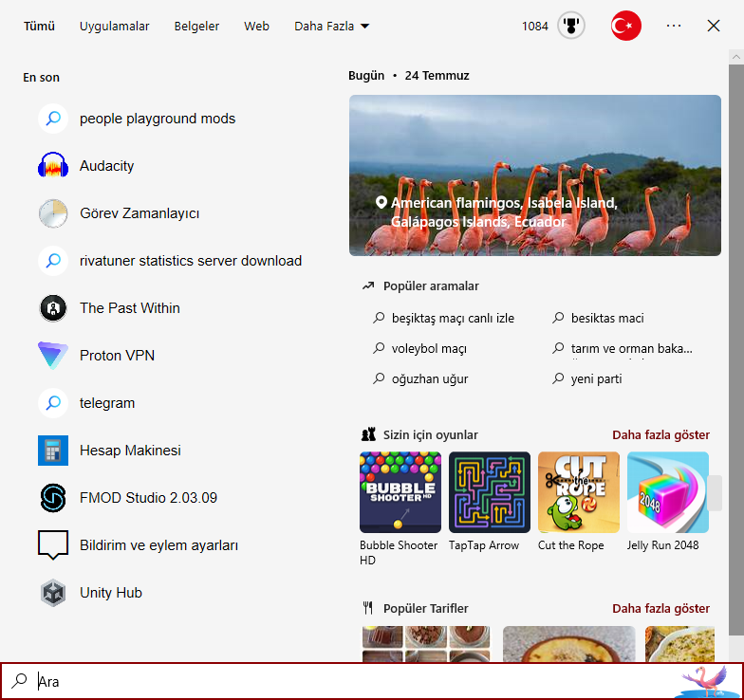The height and width of the screenshot is (700, 744).
Task: Expand the Daha Fazla dropdown
Action: point(332,27)
